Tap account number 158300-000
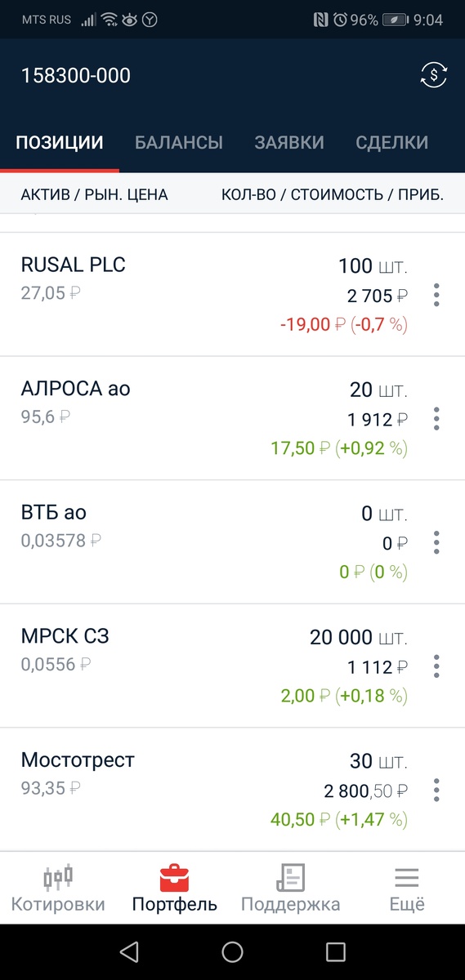This screenshot has width=465, height=980. [x=76, y=76]
